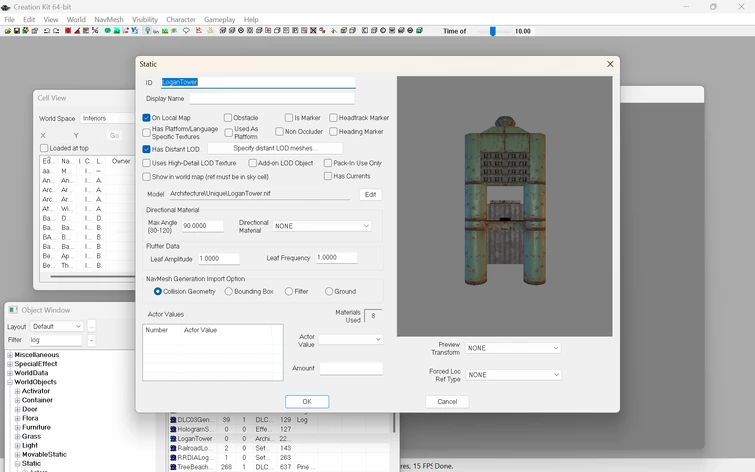Image resolution: width=755 pixels, height=472 pixels.
Task: Click the Time of day slider handle
Action: tap(492, 31)
